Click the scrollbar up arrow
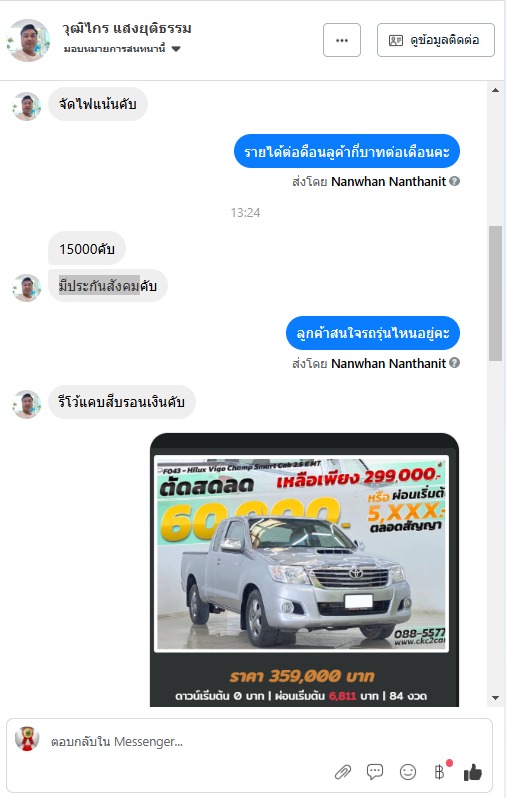The width and height of the screenshot is (506, 798). (x=495, y=90)
